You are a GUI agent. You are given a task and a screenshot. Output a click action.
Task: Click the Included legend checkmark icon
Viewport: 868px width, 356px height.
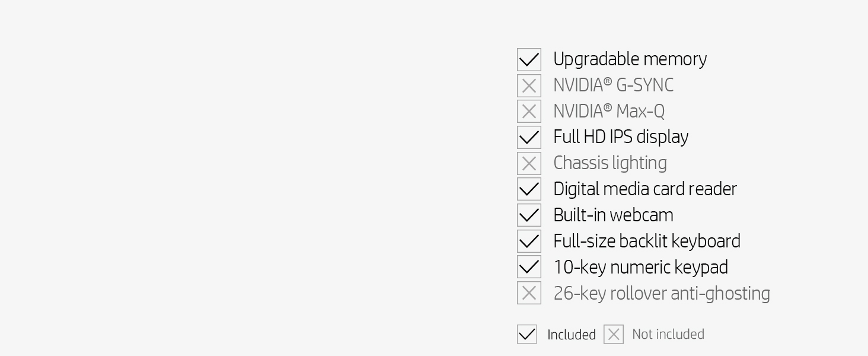[526, 335]
